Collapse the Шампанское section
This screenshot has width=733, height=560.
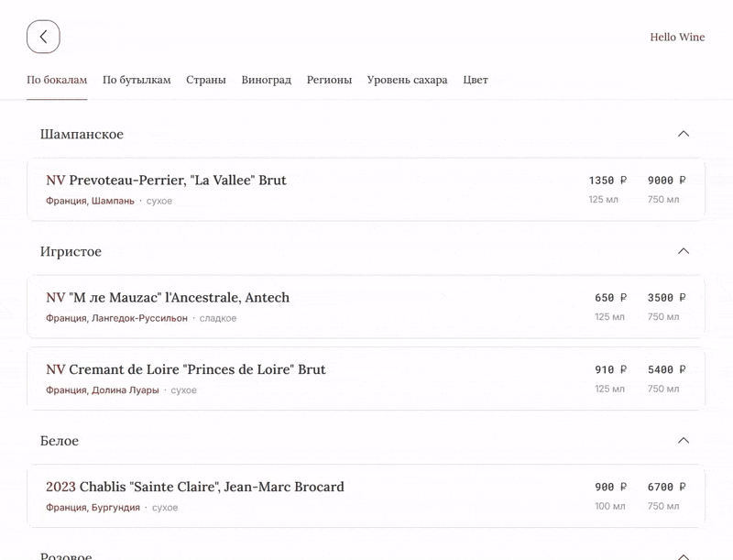[x=683, y=134]
